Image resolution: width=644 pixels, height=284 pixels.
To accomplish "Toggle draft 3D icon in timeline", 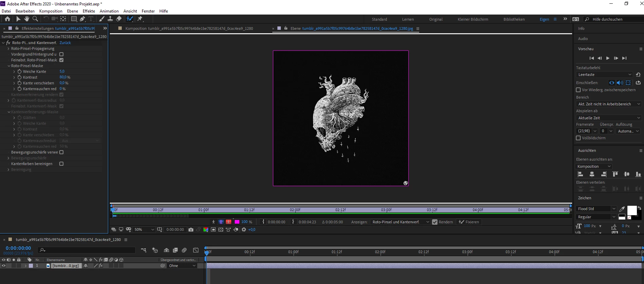I will (155, 250).
